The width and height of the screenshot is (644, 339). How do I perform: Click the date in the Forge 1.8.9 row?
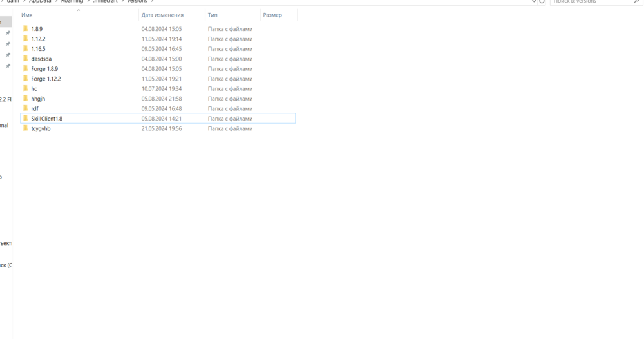[162, 68]
